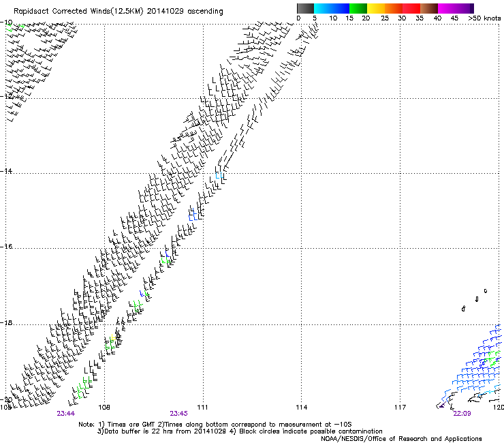The image size is (504, 443).
Task: Click latitude label -14
Action: tap(6, 171)
